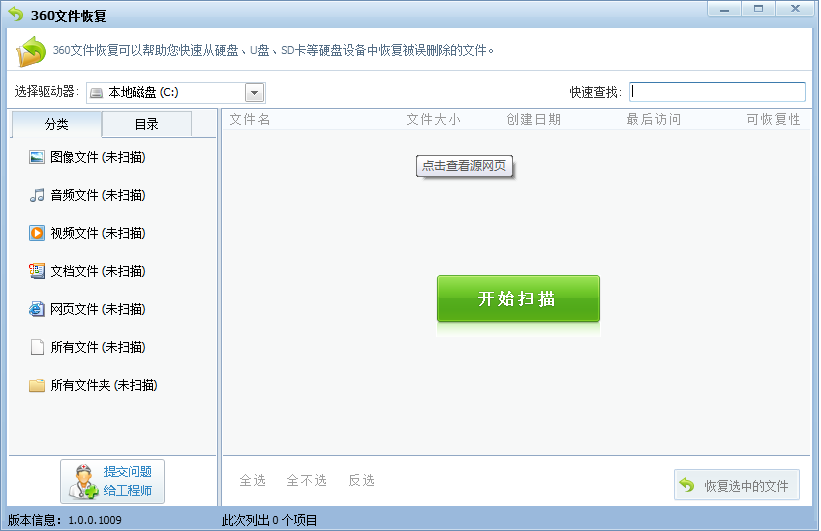
Task: Switch to the 目录 tab
Action: tap(146, 124)
